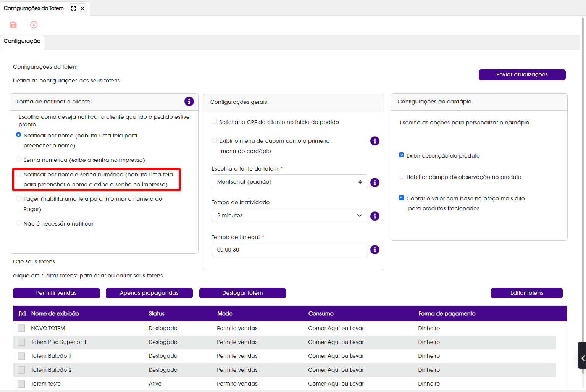Screen dimensions: 586x392
Task: Click info icon next to Totem font selector
Action: [375, 182]
